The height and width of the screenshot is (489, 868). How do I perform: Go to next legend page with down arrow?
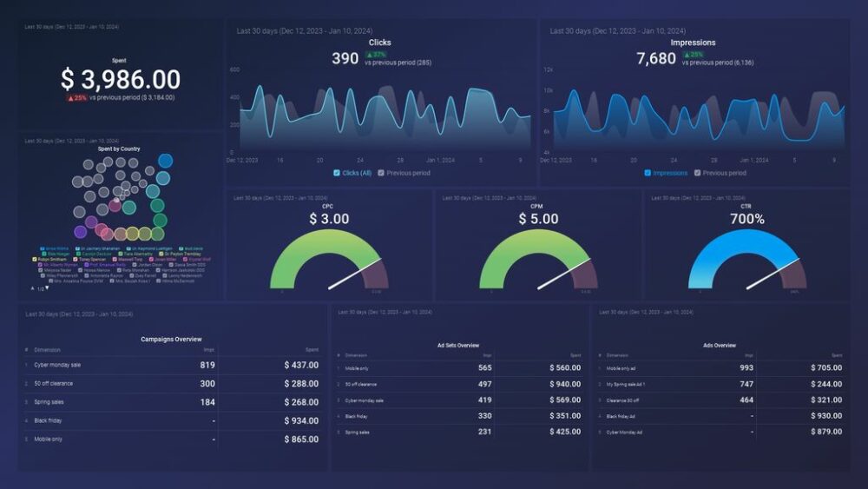(x=47, y=288)
